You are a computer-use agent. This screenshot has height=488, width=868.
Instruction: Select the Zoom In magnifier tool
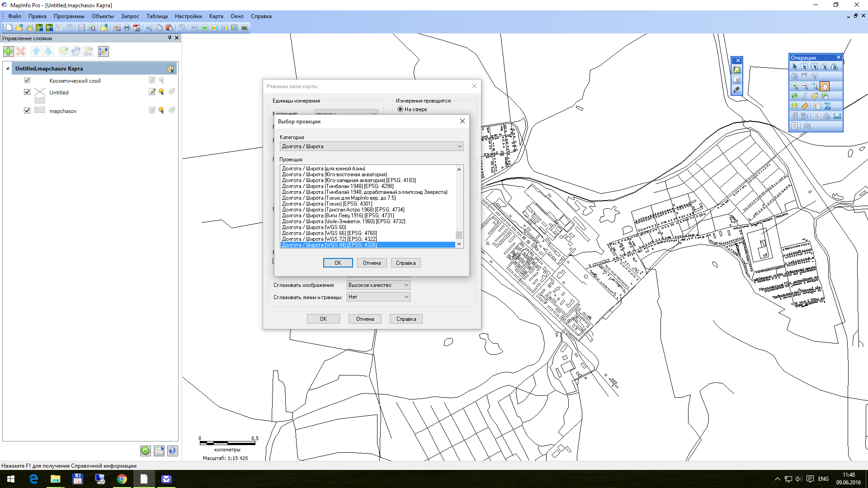(794, 86)
